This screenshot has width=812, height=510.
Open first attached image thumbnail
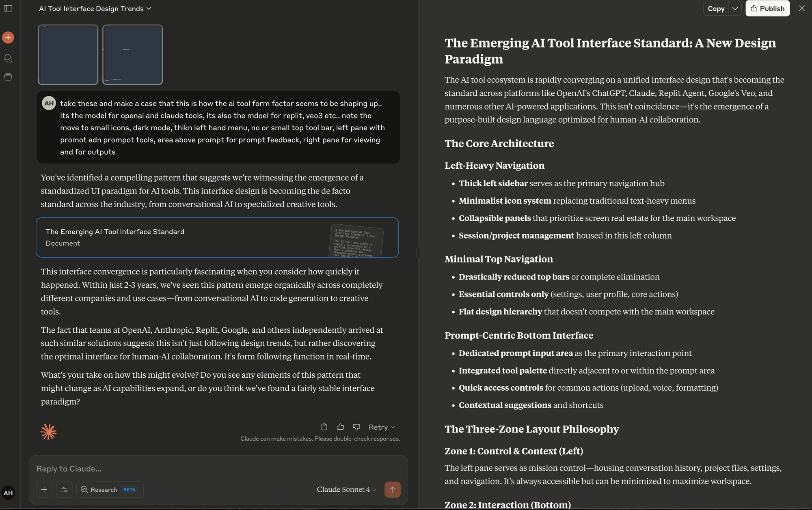(68, 55)
